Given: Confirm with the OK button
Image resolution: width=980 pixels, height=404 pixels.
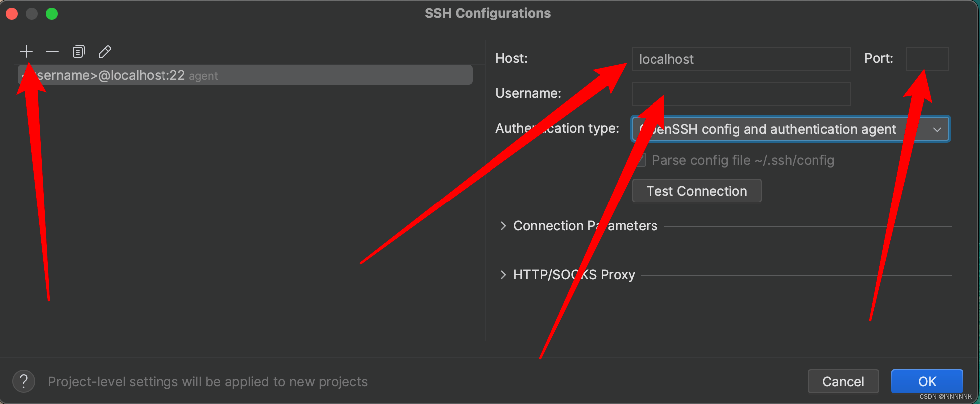Looking at the screenshot, I should click(x=927, y=382).
